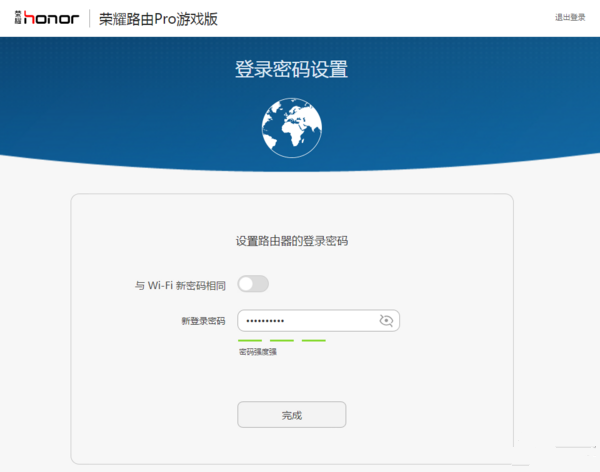Click the masked dots in the password box
Image resolution: width=600 pixels, height=472 pixels.
[266, 320]
